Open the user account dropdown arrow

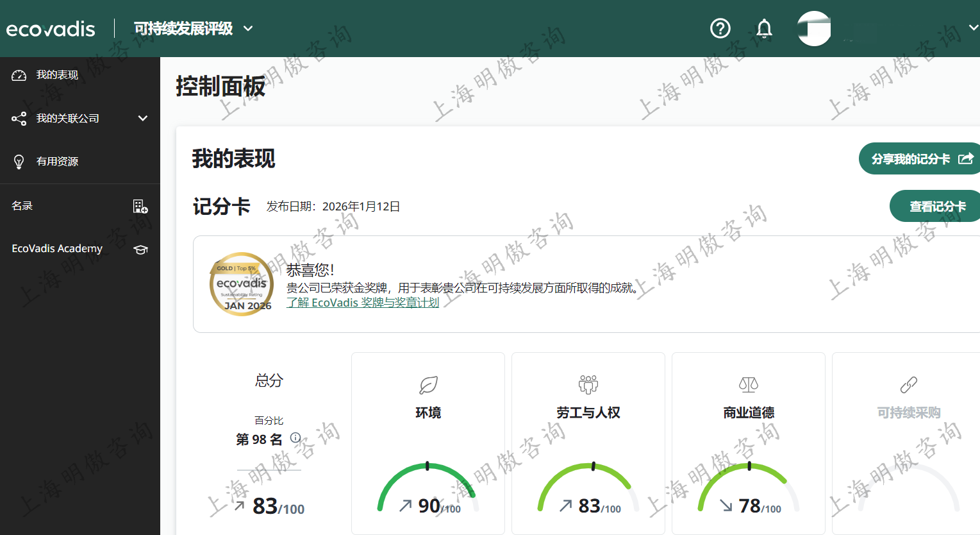click(973, 28)
